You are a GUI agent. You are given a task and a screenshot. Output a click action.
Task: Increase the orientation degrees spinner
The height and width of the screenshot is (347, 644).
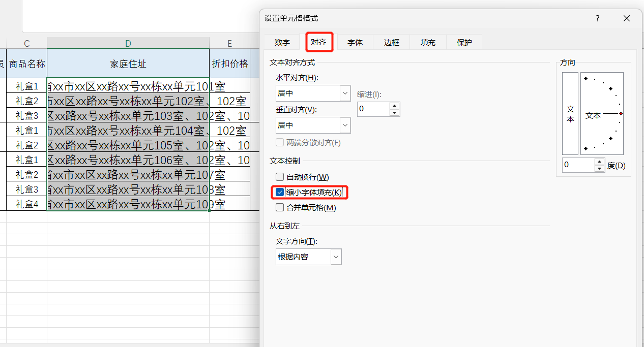(x=600, y=162)
